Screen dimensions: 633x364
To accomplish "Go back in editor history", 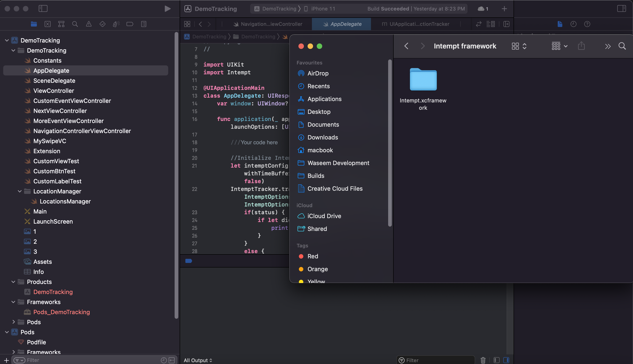I will point(200,24).
